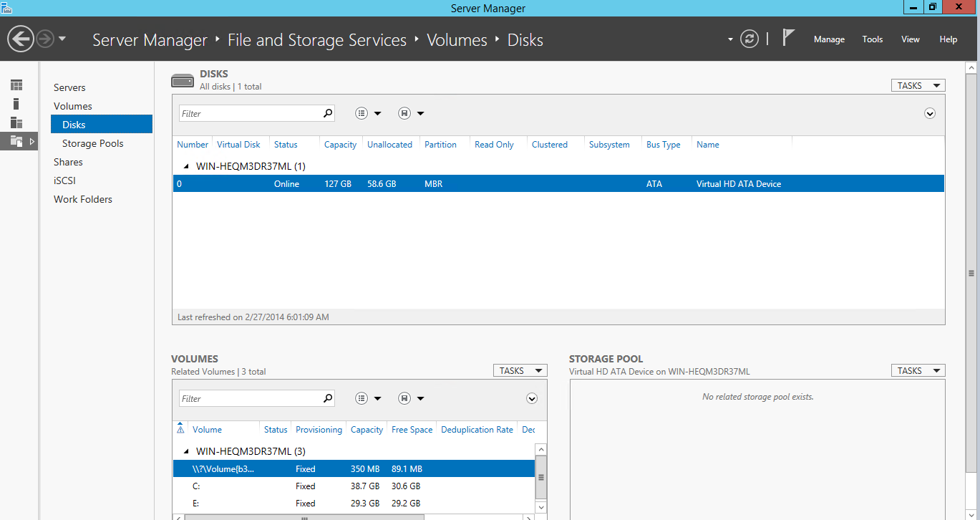The image size is (980, 520).
Task: Click the volumes list horizontal scrollbar
Action: coord(304,517)
